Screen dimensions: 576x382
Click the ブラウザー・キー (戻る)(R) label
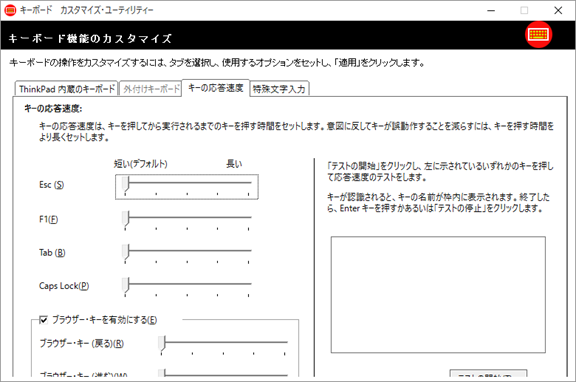coord(82,343)
